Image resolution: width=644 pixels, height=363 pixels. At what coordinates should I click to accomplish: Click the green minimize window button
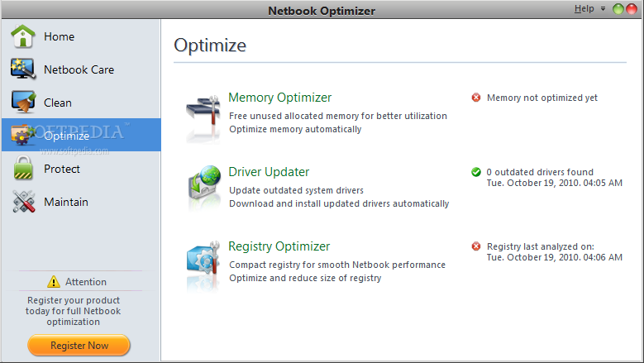point(618,9)
